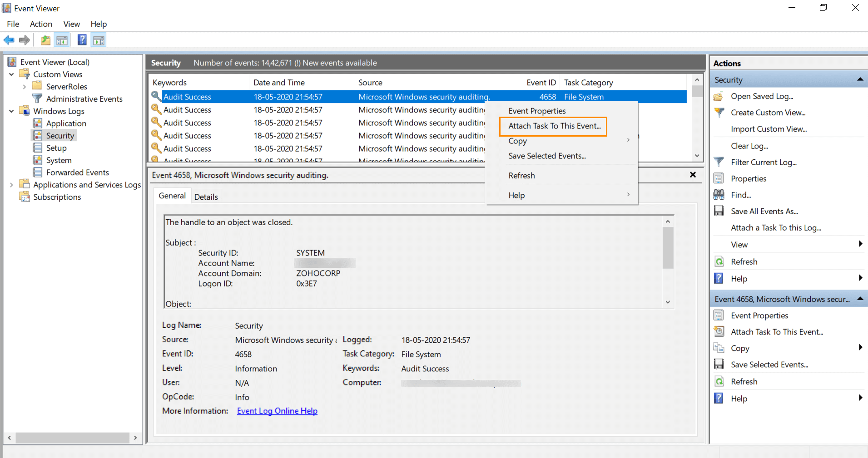The width and height of the screenshot is (868, 458).
Task: Click the Help question mark toolbar icon
Action: pos(82,40)
